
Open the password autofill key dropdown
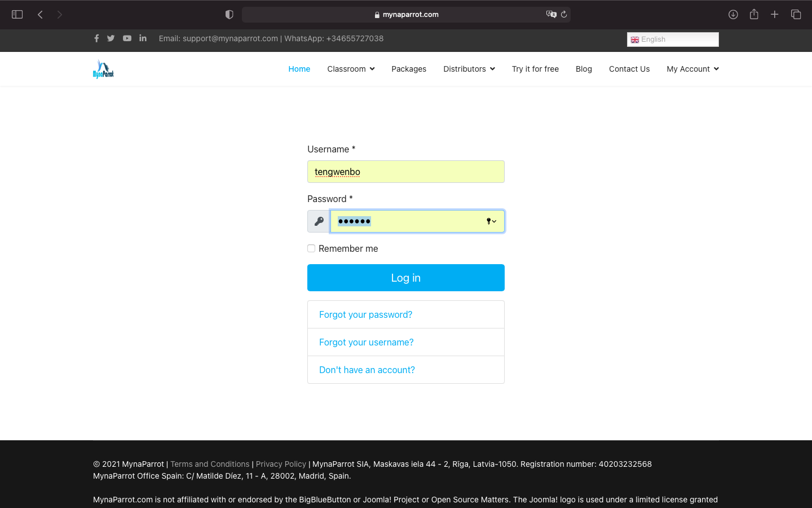pos(492,221)
